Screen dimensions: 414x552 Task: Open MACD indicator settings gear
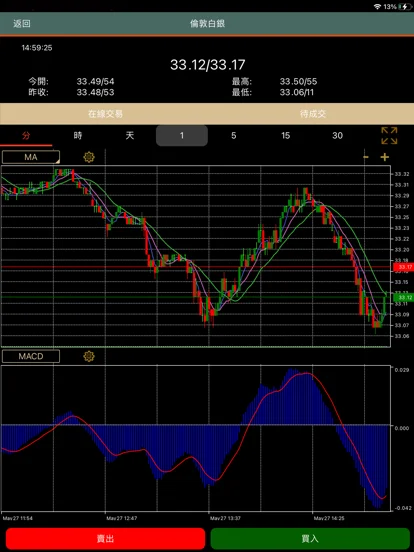point(89,357)
